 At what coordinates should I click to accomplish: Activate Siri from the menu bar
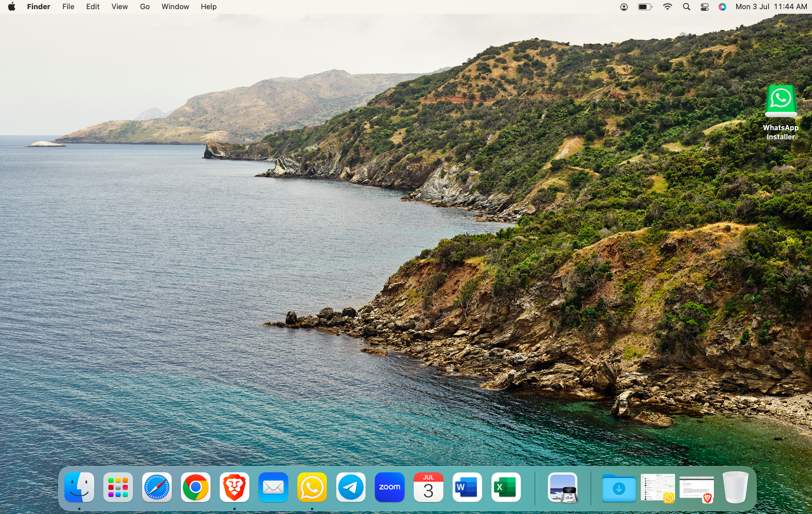[722, 7]
